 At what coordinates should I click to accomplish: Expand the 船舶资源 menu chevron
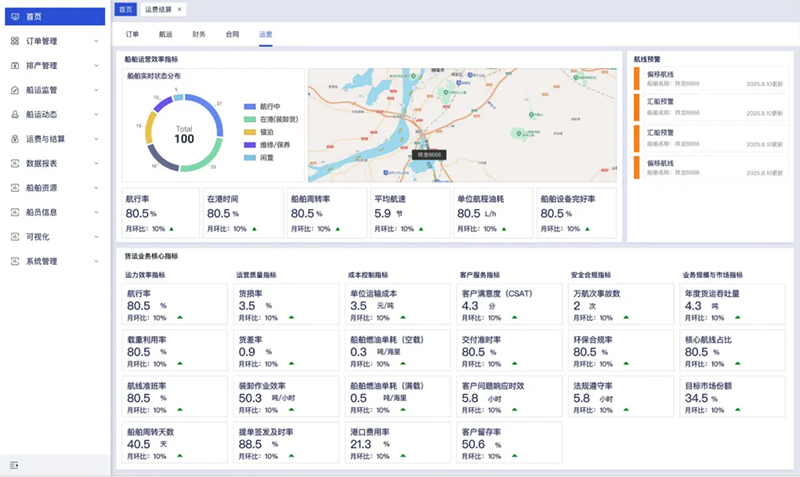96,188
